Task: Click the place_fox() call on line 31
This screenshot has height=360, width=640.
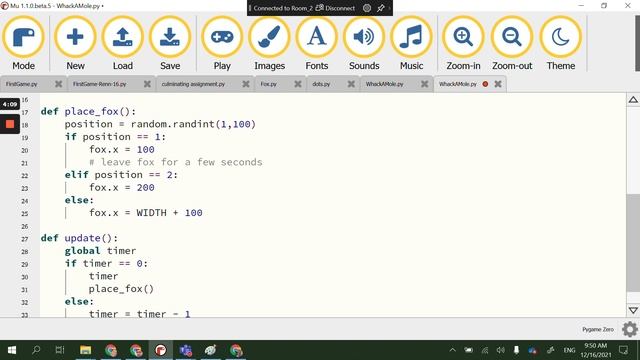Action: point(121,289)
